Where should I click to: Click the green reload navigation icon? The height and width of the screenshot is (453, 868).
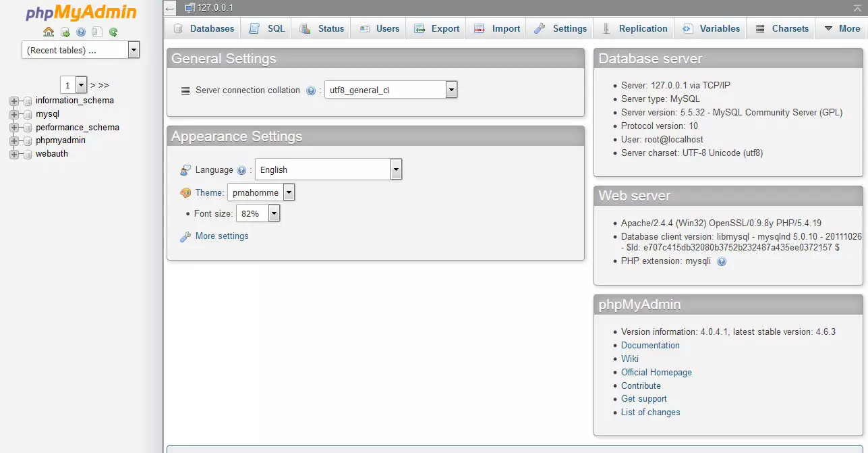click(x=113, y=32)
